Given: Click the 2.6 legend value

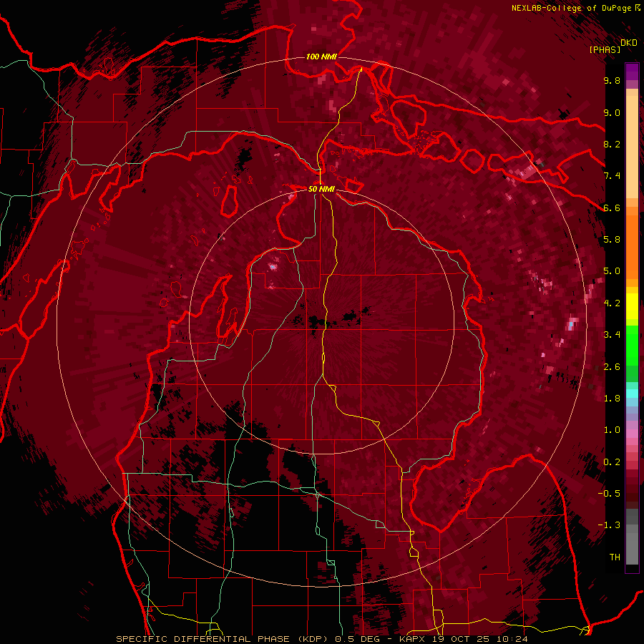Looking at the screenshot, I should (x=612, y=367).
